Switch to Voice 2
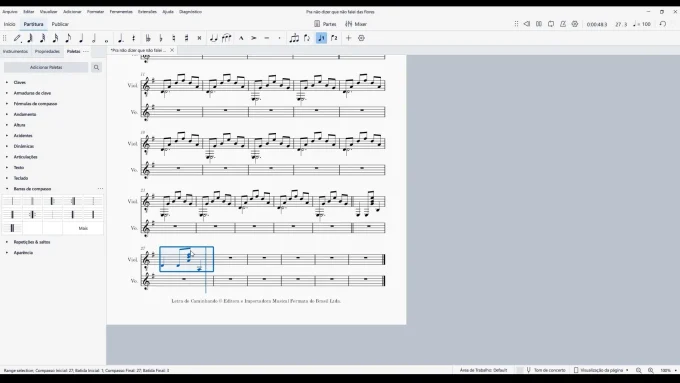 coord(334,38)
